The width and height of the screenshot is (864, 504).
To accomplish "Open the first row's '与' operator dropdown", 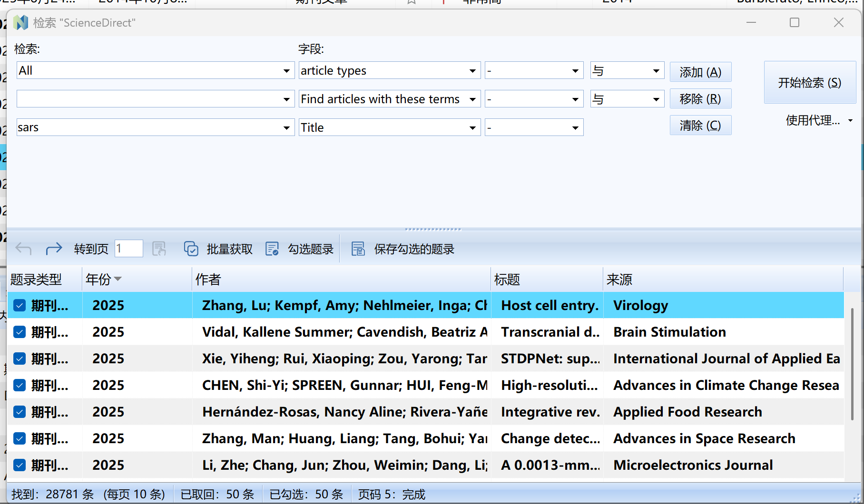I will click(656, 71).
